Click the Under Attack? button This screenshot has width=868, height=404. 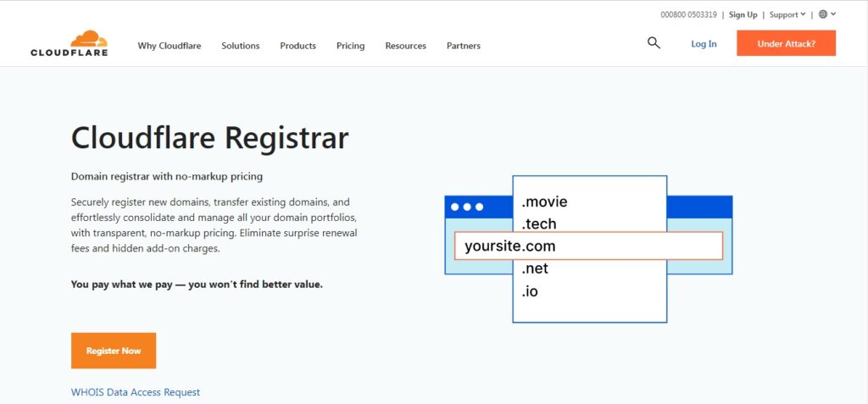[x=786, y=43]
